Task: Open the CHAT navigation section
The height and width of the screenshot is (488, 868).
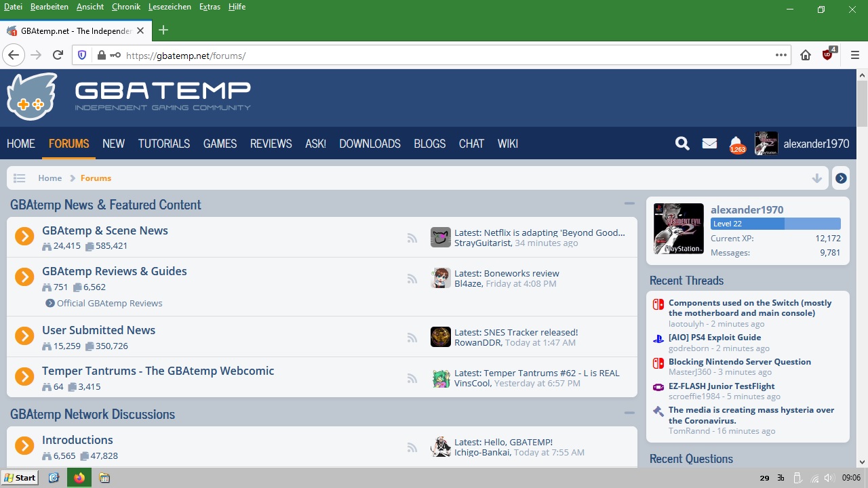Action: [x=471, y=144]
